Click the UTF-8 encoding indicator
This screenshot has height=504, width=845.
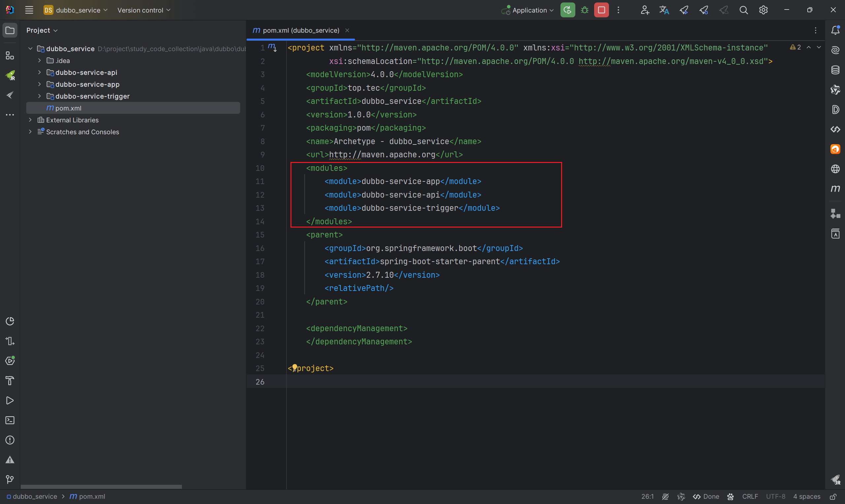tap(775, 496)
